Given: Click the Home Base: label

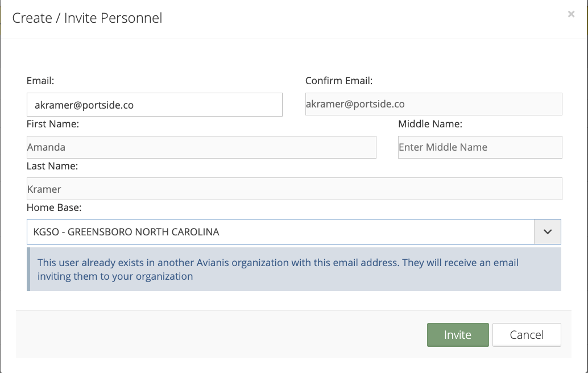Looking at the screenshot, I should click(54, 208).
